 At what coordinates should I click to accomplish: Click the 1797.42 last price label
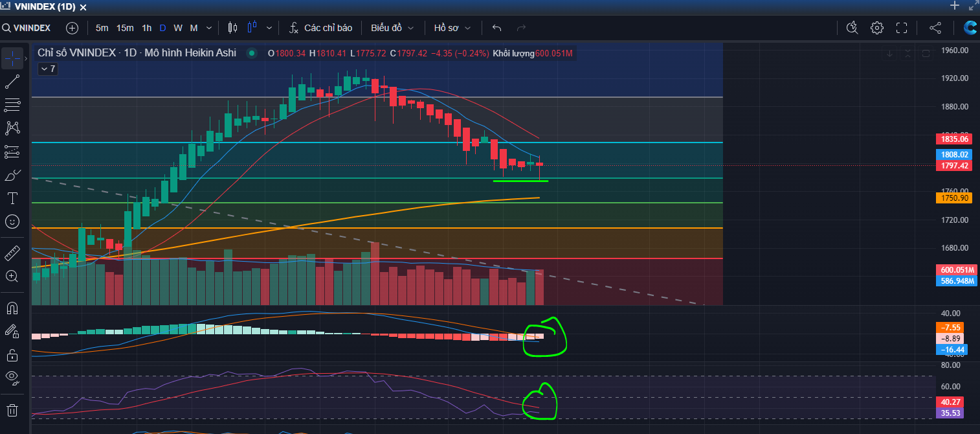954,166
